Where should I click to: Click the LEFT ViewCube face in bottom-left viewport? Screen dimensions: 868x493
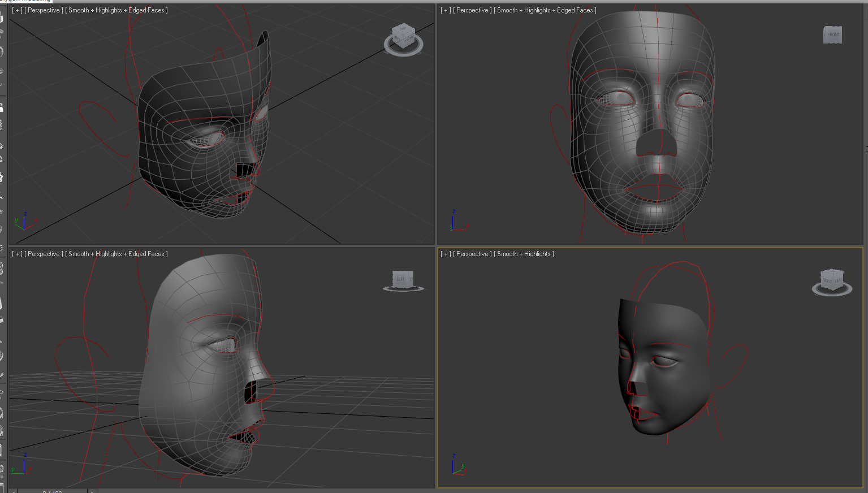pos(401,279)
